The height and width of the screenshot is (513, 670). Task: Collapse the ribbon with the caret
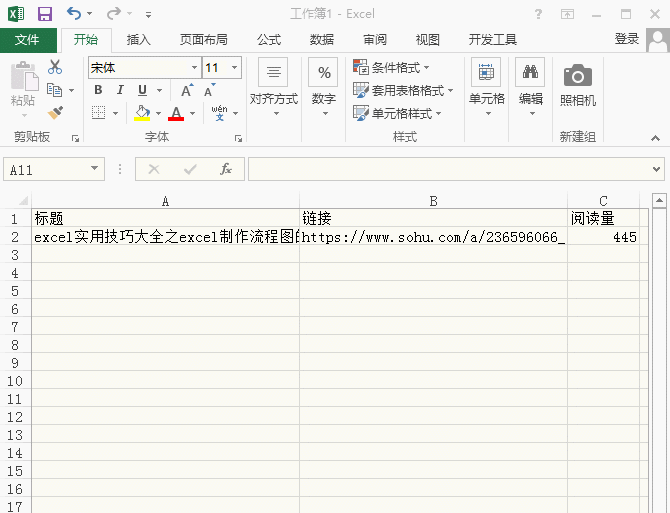pyautogui.click(x=655, y=138)
